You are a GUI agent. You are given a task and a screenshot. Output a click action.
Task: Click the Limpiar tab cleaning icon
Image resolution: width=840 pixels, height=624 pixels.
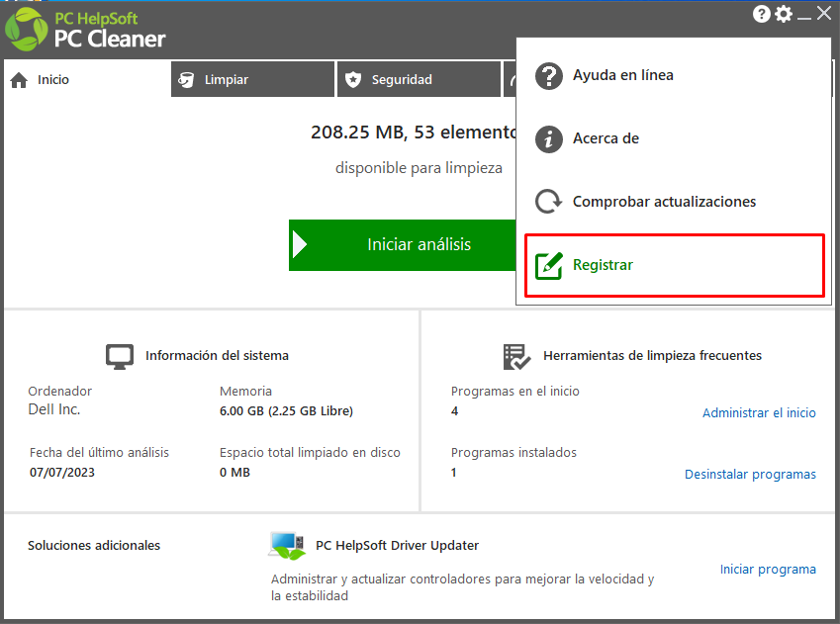point(185,80)
